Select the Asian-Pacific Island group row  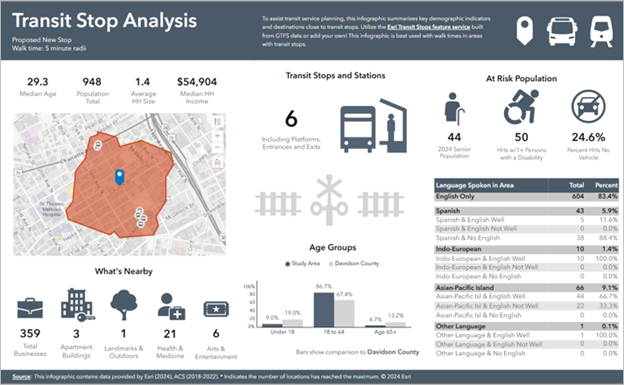coord(526,287)
